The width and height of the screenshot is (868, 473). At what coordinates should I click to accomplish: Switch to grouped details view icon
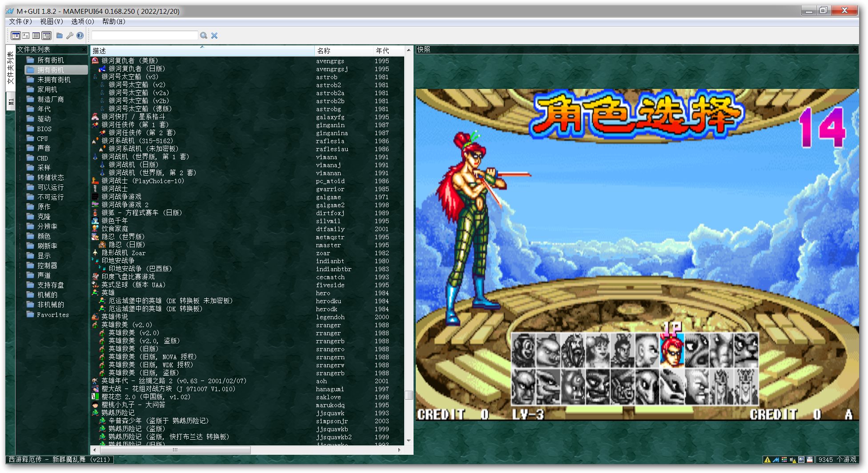46,36
